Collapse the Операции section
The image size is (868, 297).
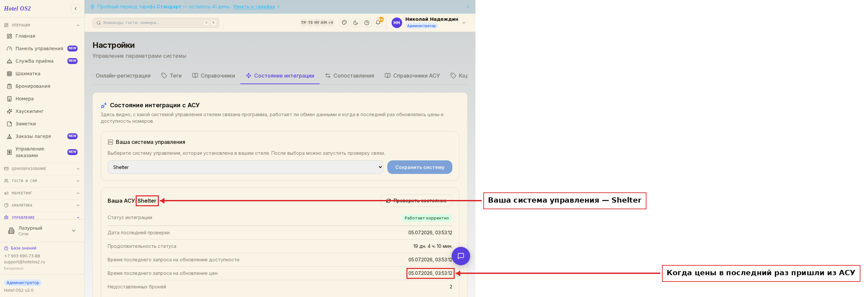pos(42,25)
